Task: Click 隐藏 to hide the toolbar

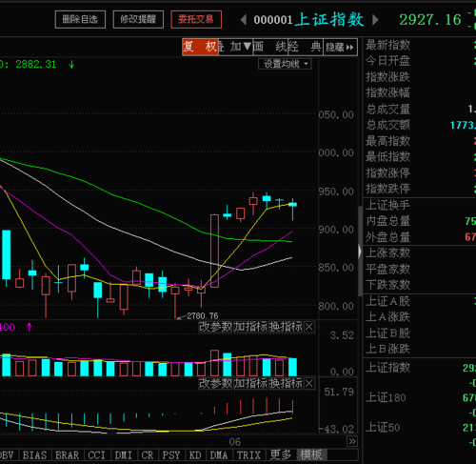Action: [x=340, y=47]
